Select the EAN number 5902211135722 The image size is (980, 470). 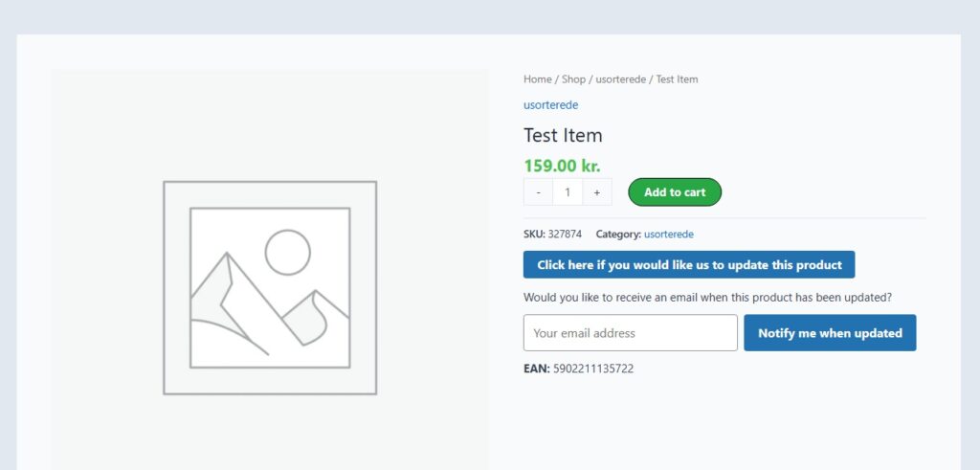593,369
